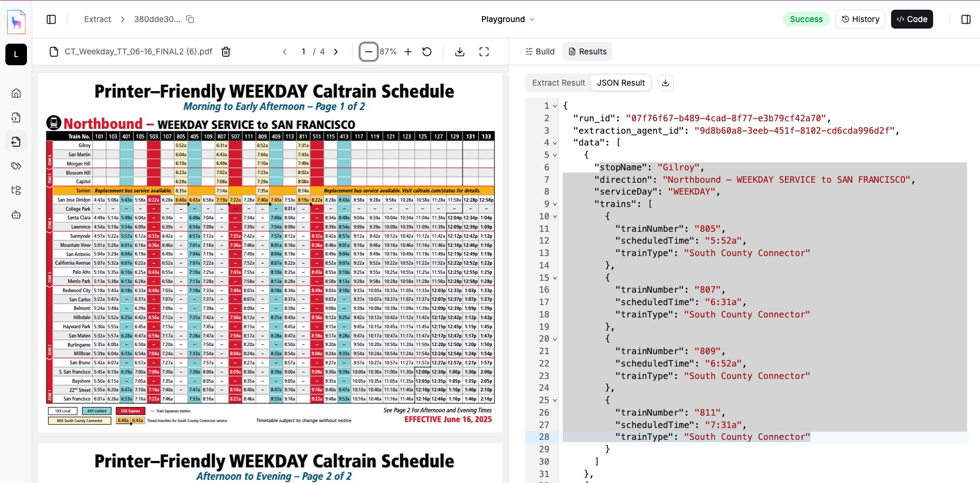Collapse train object at line 20
The image size is (980, 483).
coord(555,339)
